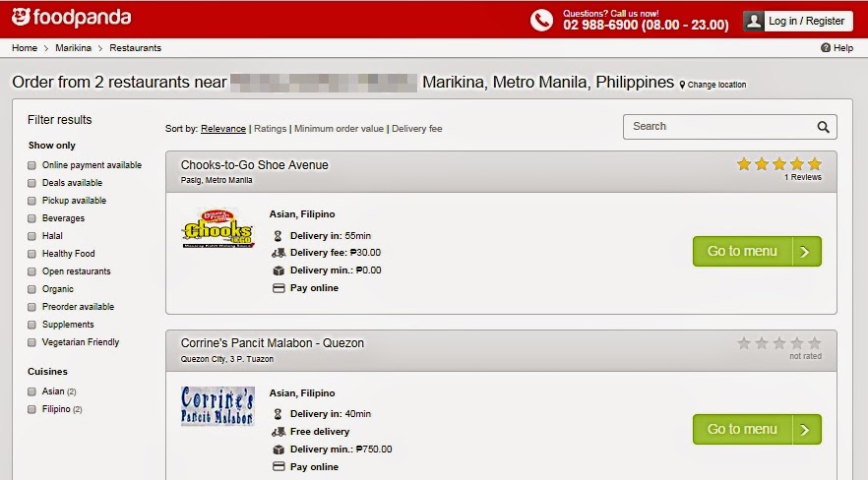This screenshot has height=480, width=868.
Task: Click scooter icon beside Free delivery
Action: point(279,432)
